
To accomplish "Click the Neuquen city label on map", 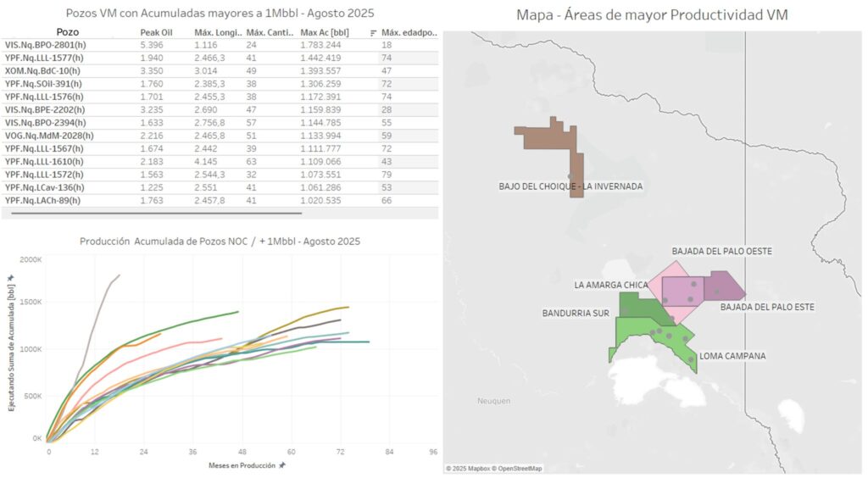I will [x=492, y=400].
